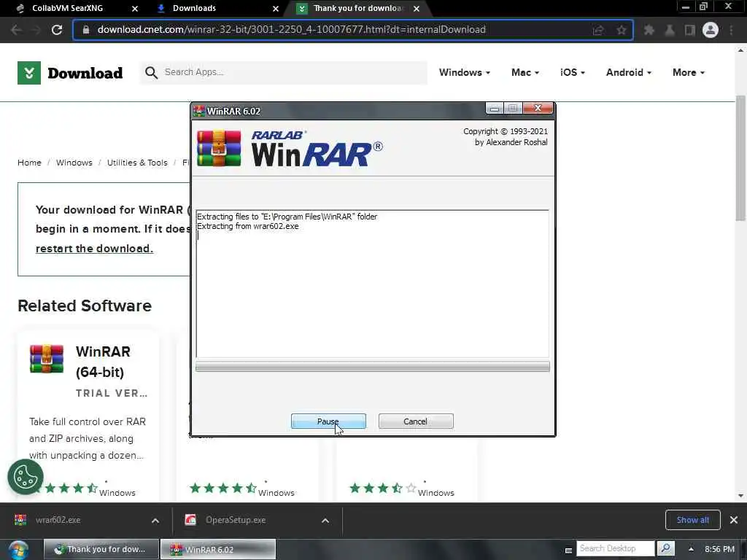Pause the WinRAR extraction
The height and width of the screenshot is (560, 747).
(328, 421)
